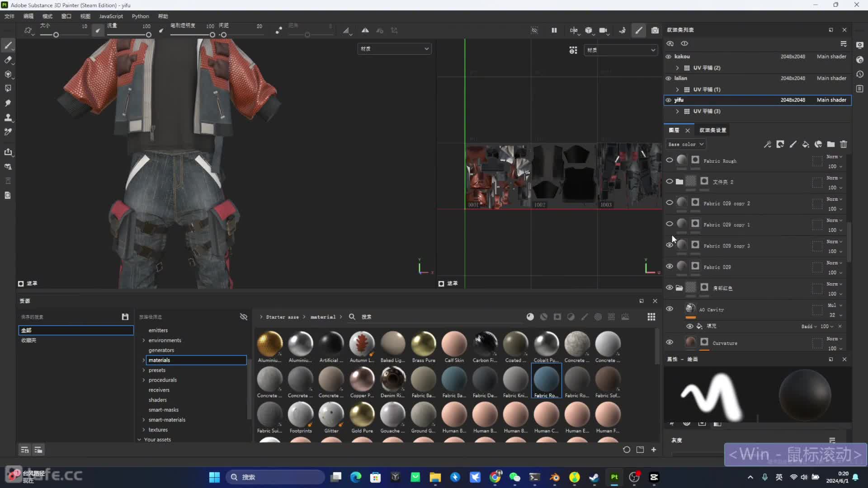Open the JavaScript menu
The height and width of the screenshot is (488, 868).
coord(111,16)
